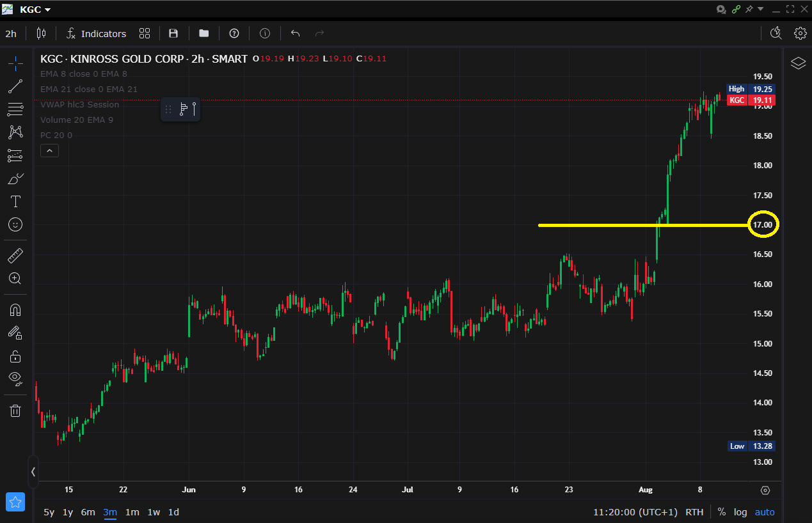Lock all drawing tools

15,356
